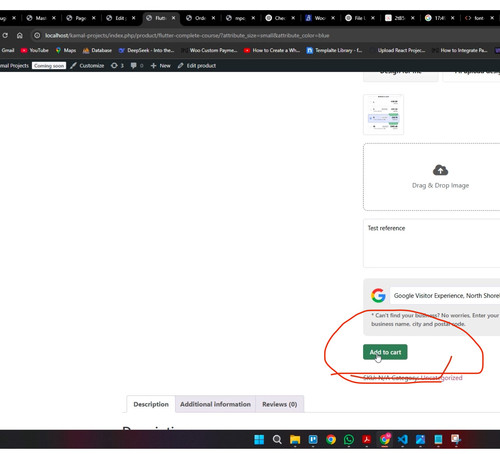Switch to the Description tab
Image resolution: width=500 pixels, height=454 pixels.
151,404
